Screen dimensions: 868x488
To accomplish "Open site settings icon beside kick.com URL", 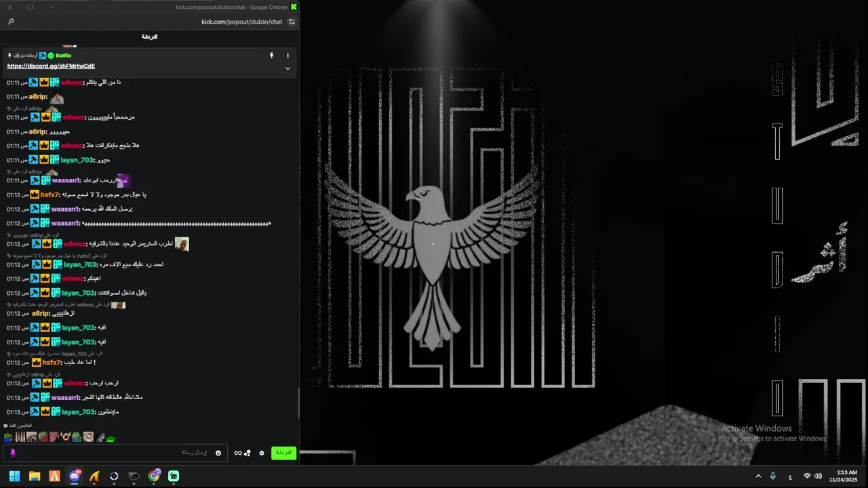I will point(292,22).
